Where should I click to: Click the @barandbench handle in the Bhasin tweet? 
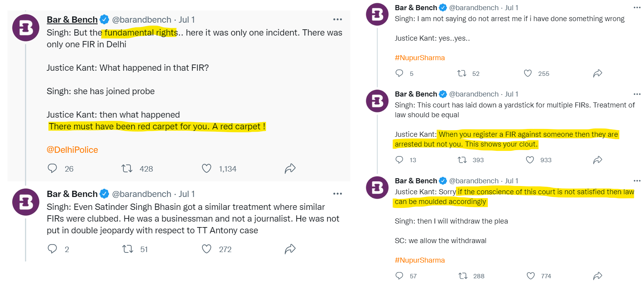pos(142,194)
